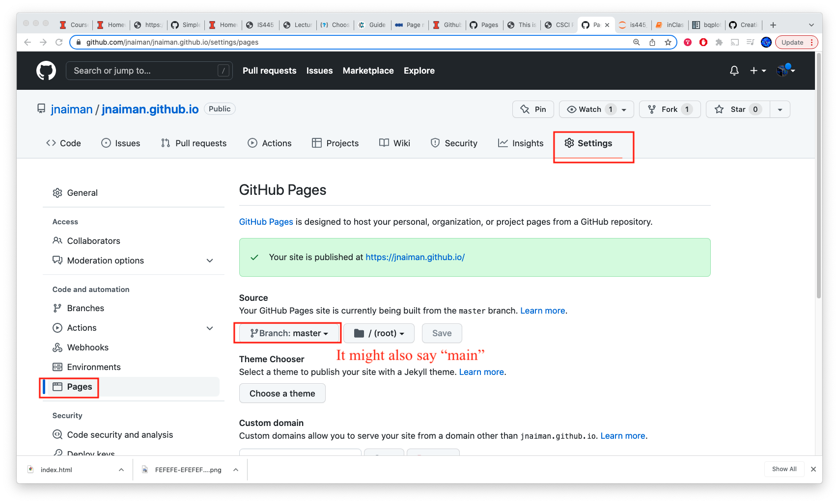The height and width of the screenshot is (504, 839).
Task: Open the repository Security tab
Action: pos(454,143)
